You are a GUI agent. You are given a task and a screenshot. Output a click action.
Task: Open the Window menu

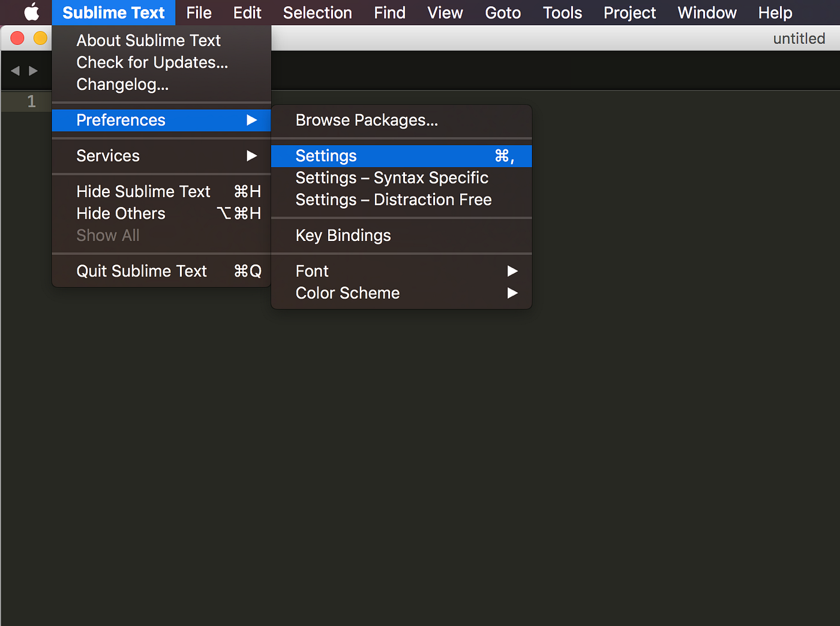[x=706, y=12]
